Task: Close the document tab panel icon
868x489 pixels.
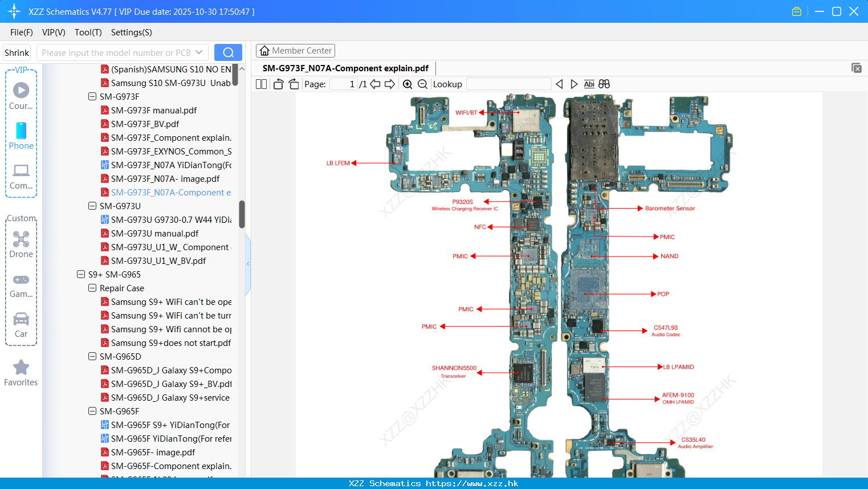Action: (857, 68)
